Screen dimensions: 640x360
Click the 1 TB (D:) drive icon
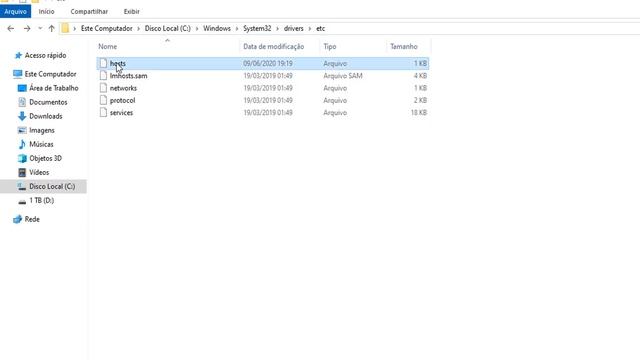(x=22, y=201)
